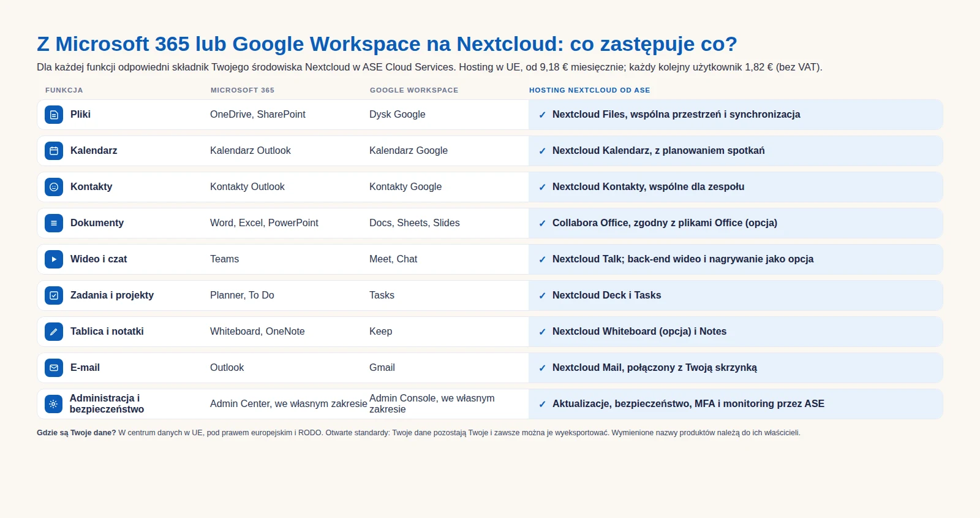The height and width of the screenshot is (518, 980).
Task: Click the FUNKCJA column header
Action: point(64,90)
